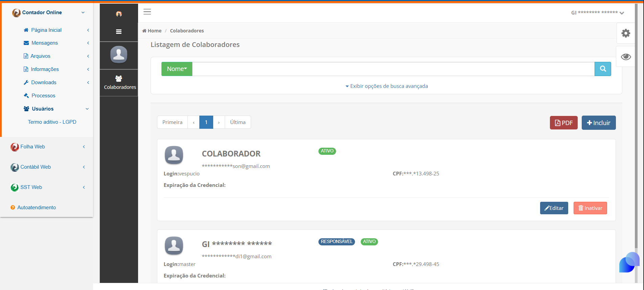The width and height of the screenshot is (644, 290).
Task: Go to Home breadcrumb
Action: tap(152, 31)
